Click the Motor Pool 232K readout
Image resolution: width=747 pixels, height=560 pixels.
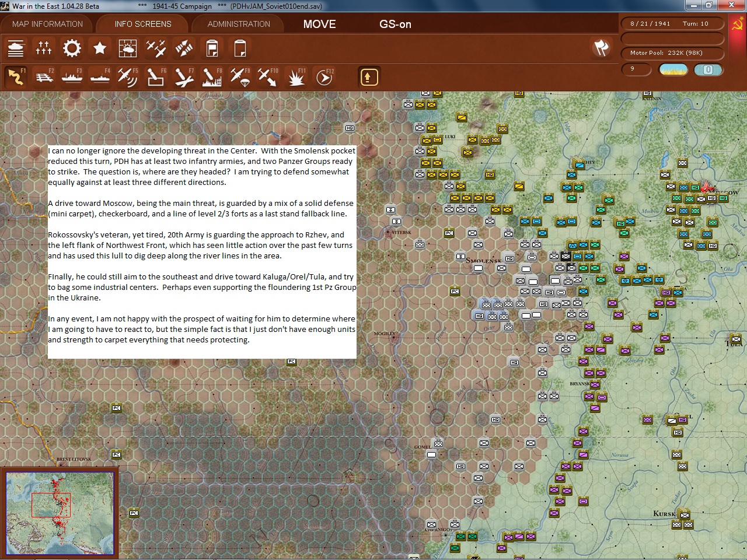tap(672, 53)
